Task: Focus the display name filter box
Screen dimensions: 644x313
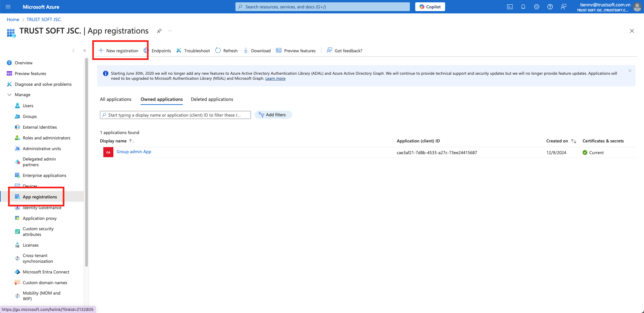Action: (x=175, y=115)
